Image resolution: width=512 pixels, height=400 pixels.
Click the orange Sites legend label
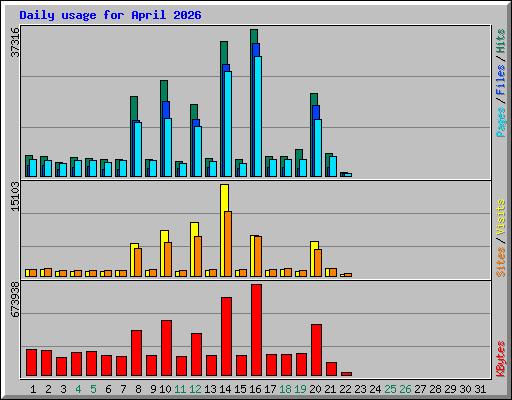coord(500,262)
